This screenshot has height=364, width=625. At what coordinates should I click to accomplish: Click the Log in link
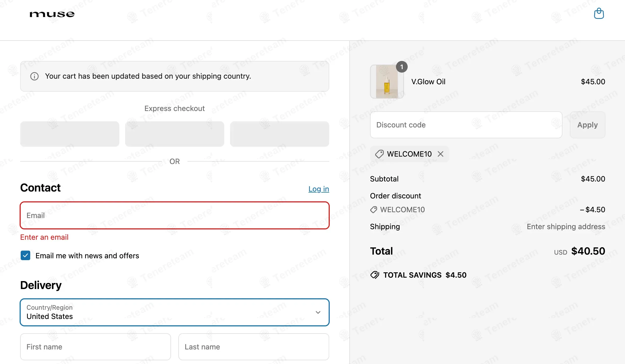click(319, 189)
